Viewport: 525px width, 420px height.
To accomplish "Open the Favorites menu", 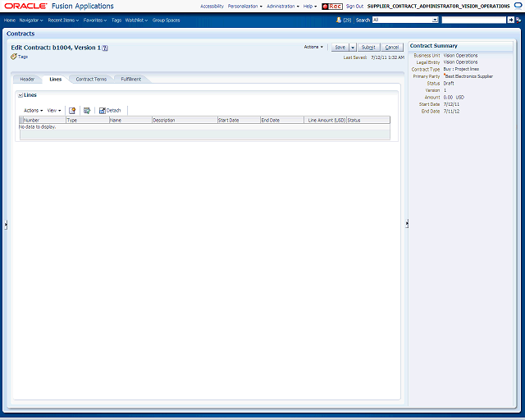I will coord(95,20).
